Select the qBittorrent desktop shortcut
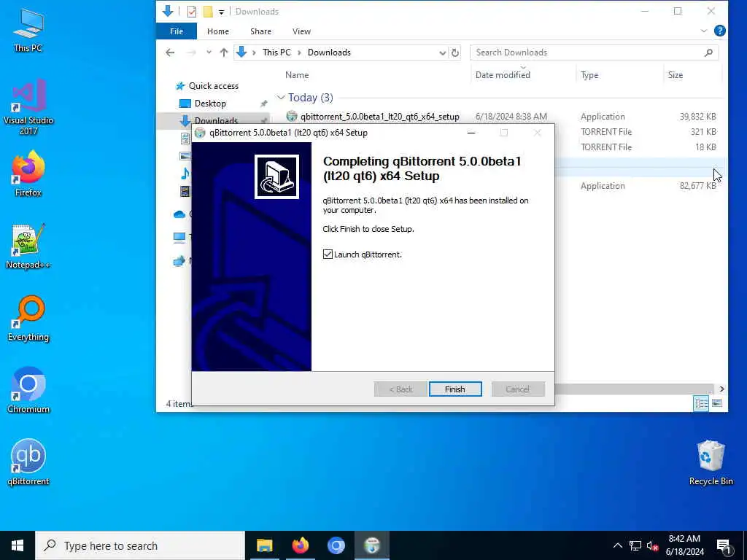This screenshot has height=560, width=747. [28, 462]
